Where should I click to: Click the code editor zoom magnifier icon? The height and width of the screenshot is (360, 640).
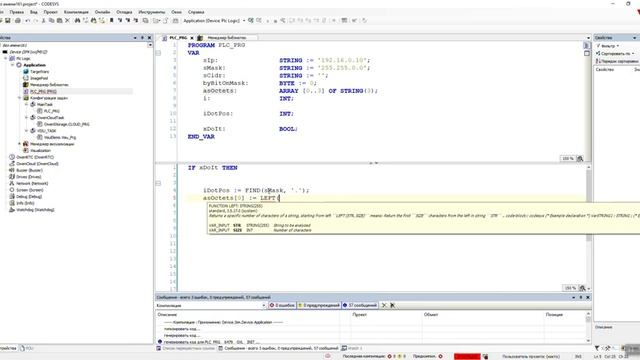[x=582, y=288]
